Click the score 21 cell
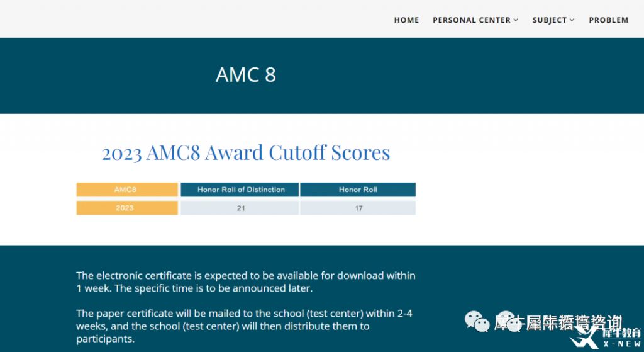The image size is (644, 352). (240, 208)
